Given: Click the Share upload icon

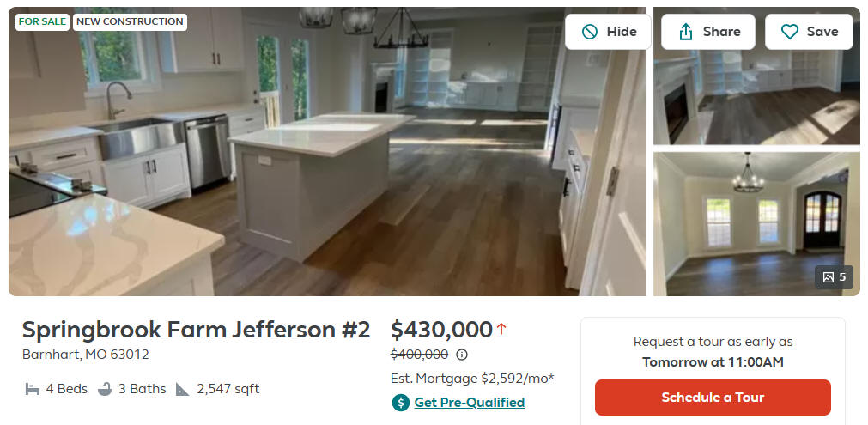Looking at the screenshot, I should pos(685,32).
